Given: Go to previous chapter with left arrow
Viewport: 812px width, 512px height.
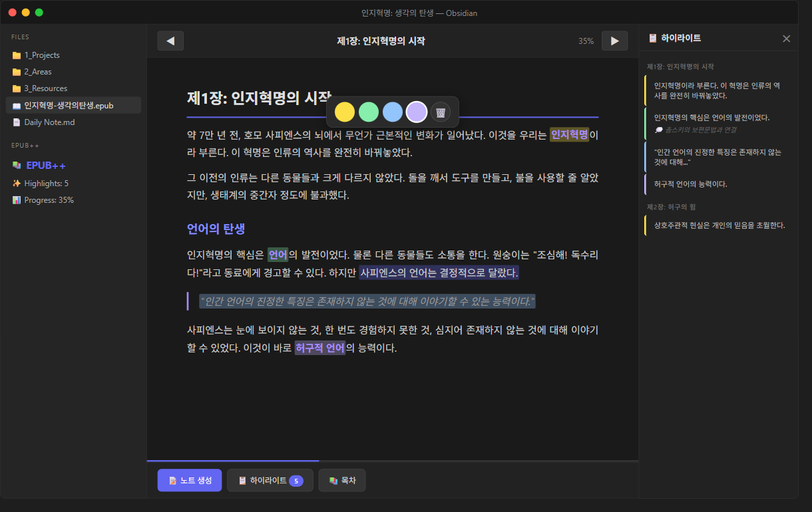Looking at the screenshot, I should coord(170,41).
